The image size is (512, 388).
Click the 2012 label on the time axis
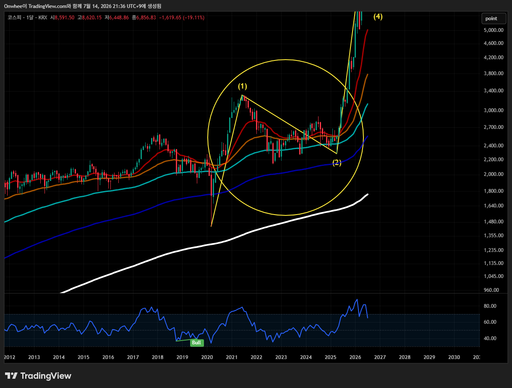(x=9, y=357)
